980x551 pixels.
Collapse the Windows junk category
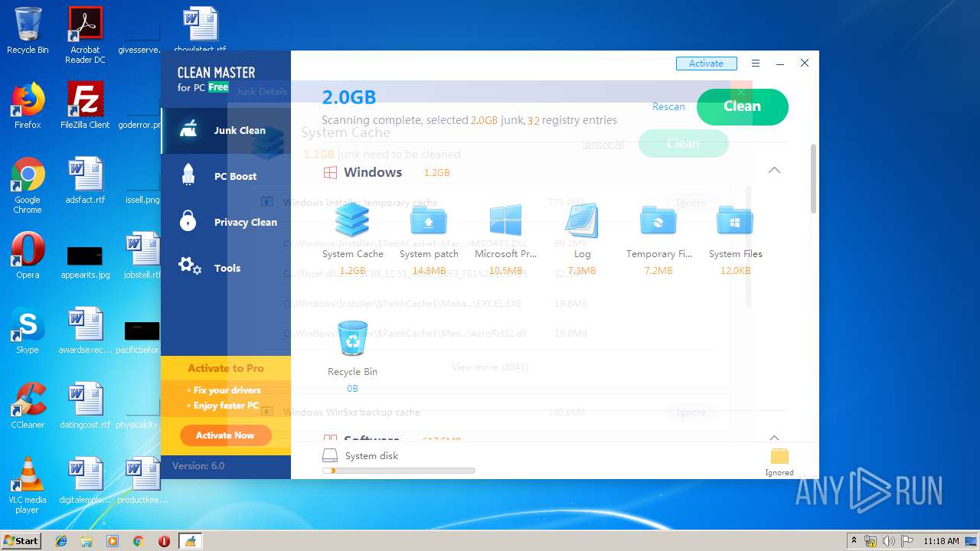point(774,170)
